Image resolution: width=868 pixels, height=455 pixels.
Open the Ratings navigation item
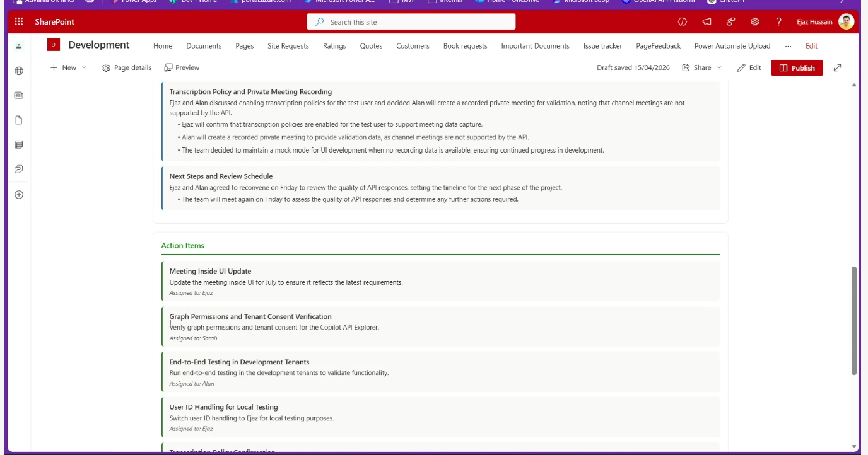click(334, 46)
